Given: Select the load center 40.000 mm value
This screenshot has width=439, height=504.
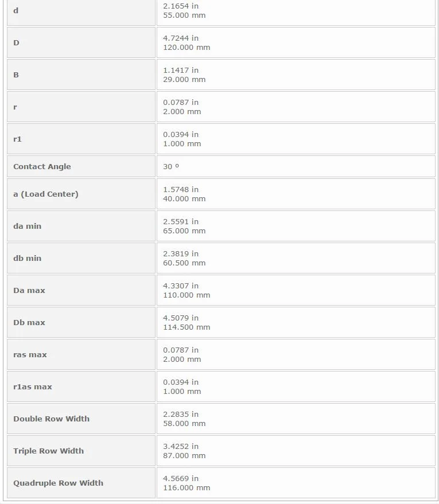Looking at the screenshot, I should 184,199.
